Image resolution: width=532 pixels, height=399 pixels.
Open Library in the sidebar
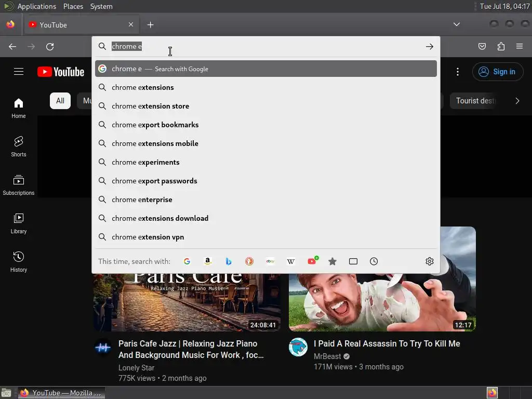pos(19,223)
